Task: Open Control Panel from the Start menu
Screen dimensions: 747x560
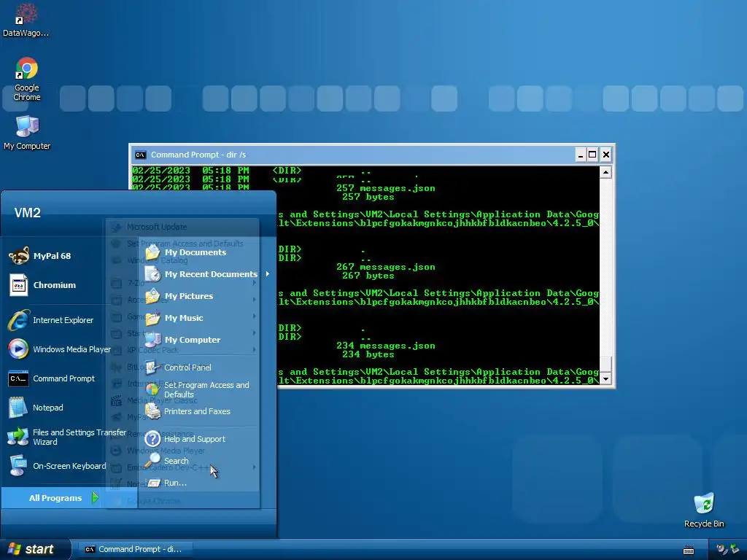Action: [x=179, y=367]
